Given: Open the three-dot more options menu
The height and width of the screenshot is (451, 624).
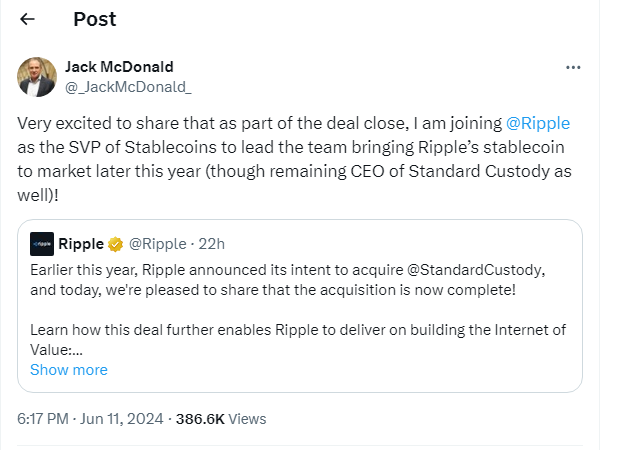Looking at the screenshot, I should (x=573, y=67).
